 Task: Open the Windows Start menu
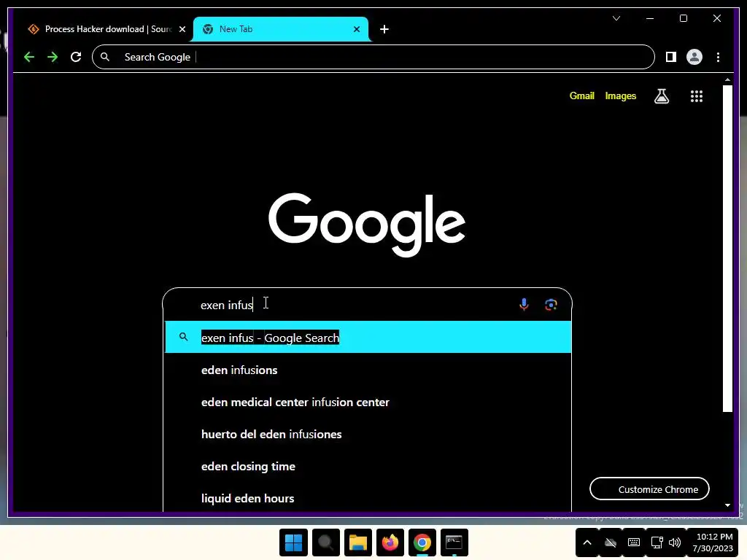click(293, 542)
